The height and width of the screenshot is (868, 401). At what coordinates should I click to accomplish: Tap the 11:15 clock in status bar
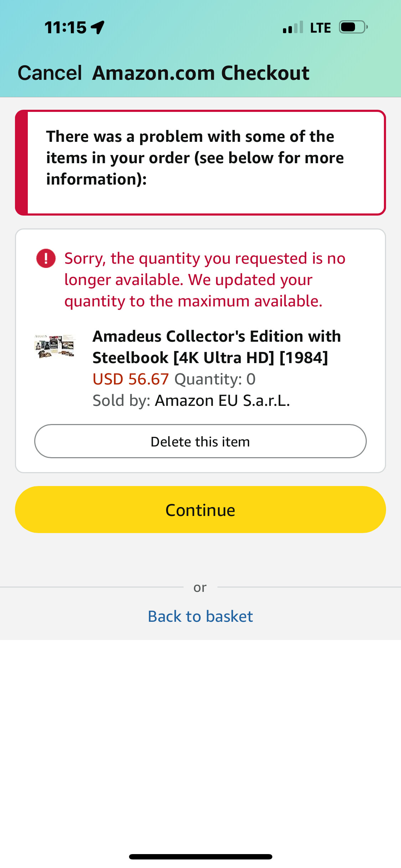coord(66,27)
